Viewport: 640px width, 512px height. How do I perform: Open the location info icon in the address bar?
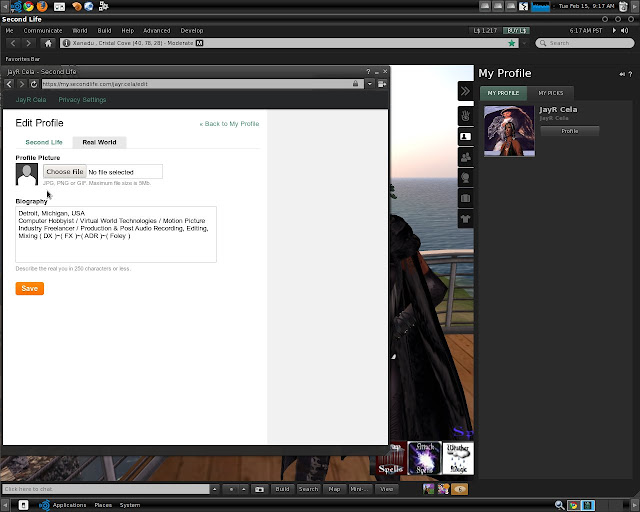coord(66,43)
